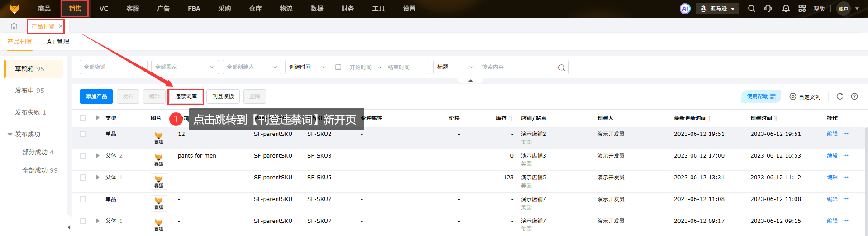
Task: Click the 搜索内容 search field
Action: [x=517, y=67]
